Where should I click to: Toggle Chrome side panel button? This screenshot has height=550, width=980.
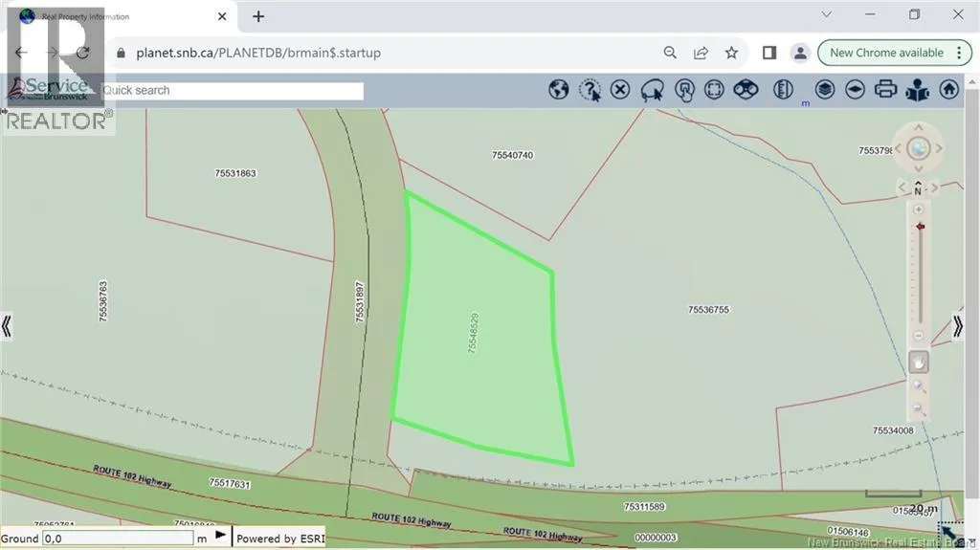coord(768,53)
